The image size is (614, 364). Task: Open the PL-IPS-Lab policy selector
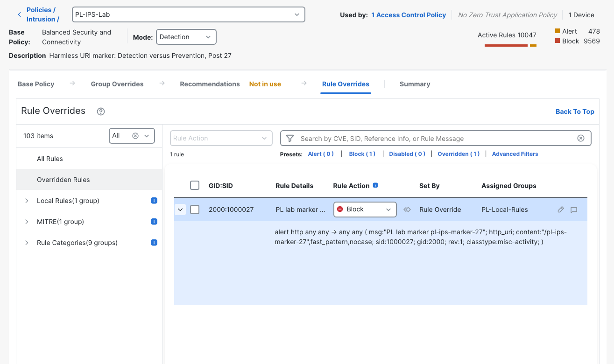point(189,14)
